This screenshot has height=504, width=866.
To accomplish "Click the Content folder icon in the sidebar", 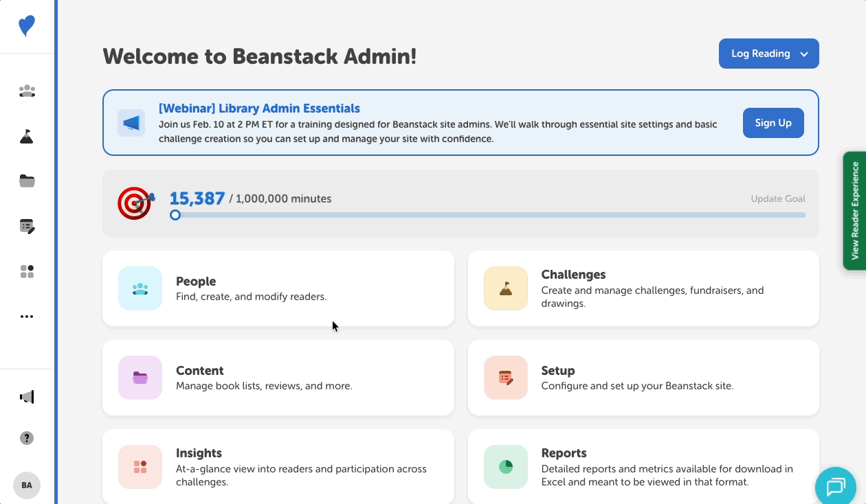I will (x=27, y=181).
